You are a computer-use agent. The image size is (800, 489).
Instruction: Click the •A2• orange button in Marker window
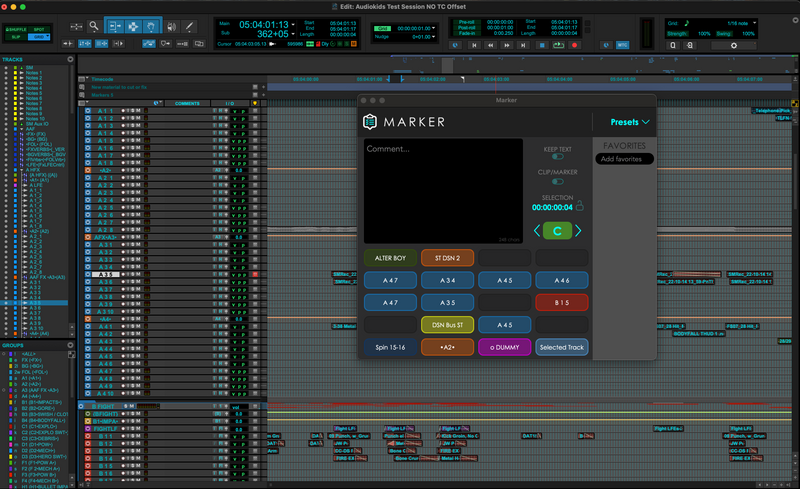(x=447, y=348)
